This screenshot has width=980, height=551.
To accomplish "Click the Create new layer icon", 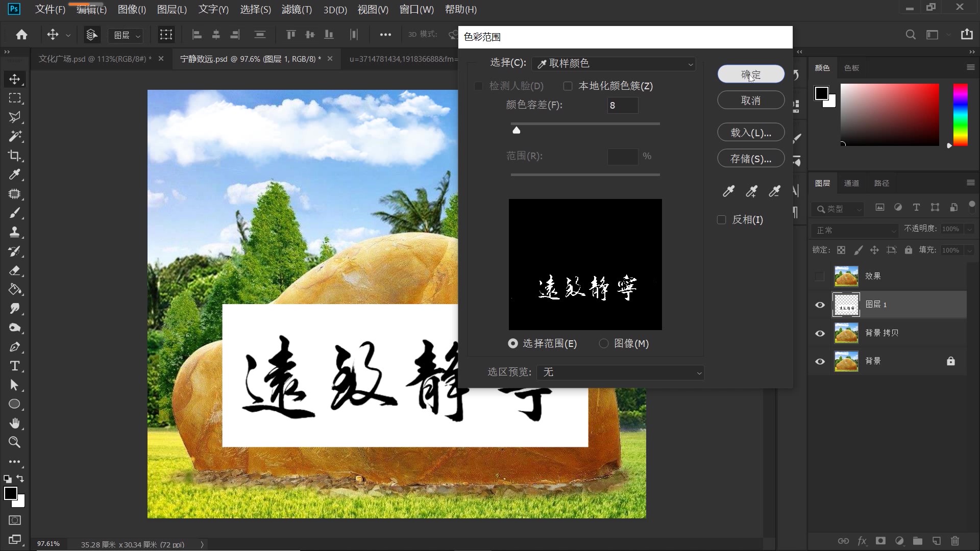I will point(936,541).
